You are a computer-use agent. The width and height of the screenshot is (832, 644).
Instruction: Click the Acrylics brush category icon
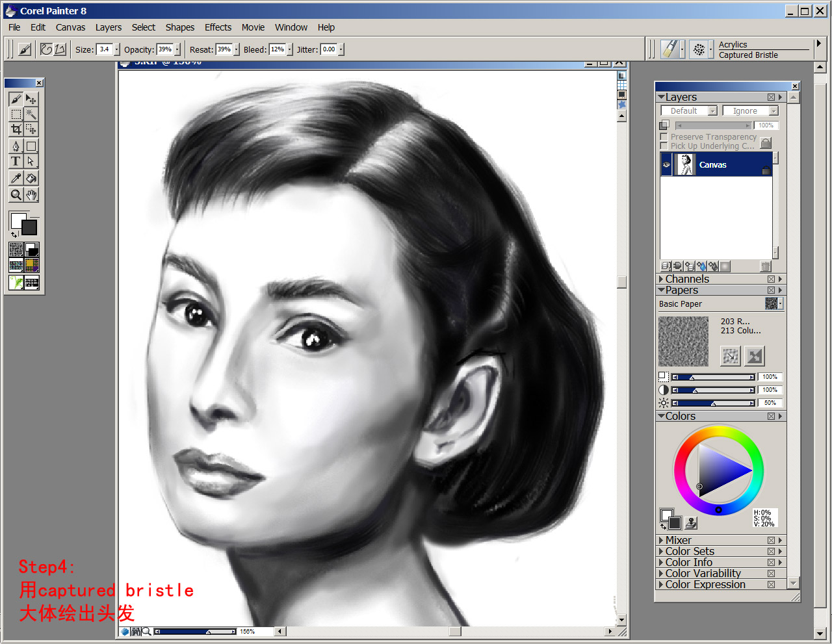(669, 49)
